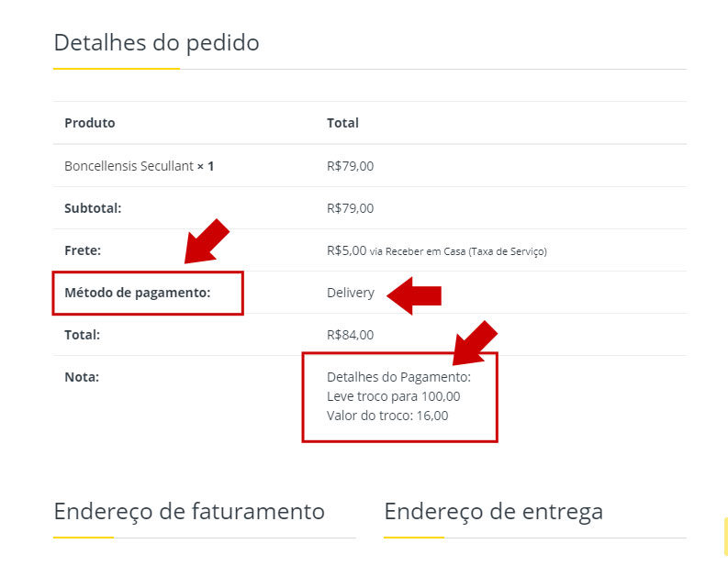Image resolution: width=728 pixels, height=566 pixels.
Task: Click the Leve troco para 100,00 line
Action: click(x=393, y=396)
